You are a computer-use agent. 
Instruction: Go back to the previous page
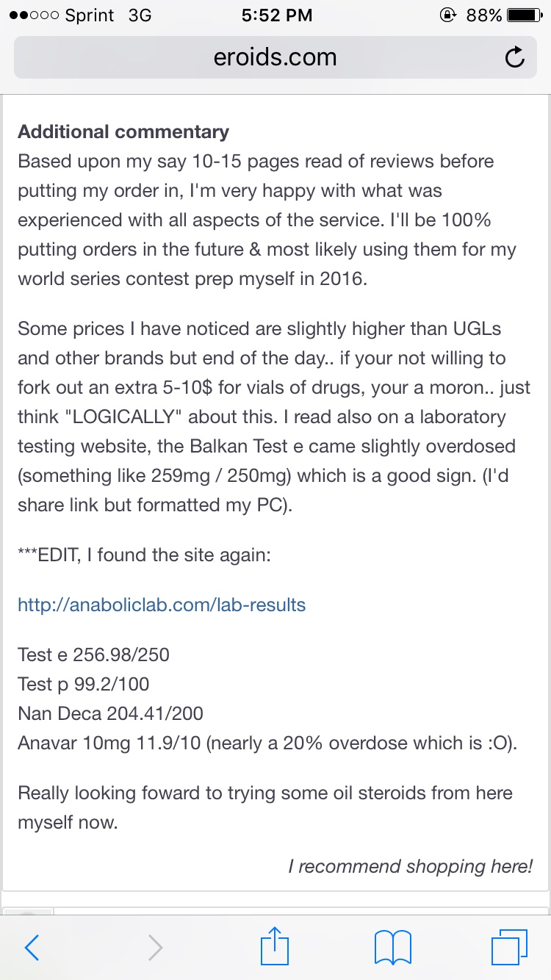32,948
